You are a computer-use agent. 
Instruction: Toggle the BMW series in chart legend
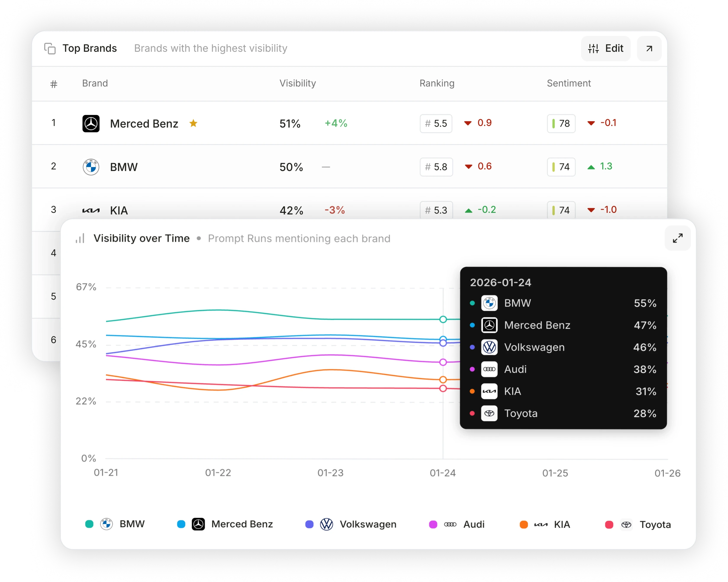tap(132, 524)
